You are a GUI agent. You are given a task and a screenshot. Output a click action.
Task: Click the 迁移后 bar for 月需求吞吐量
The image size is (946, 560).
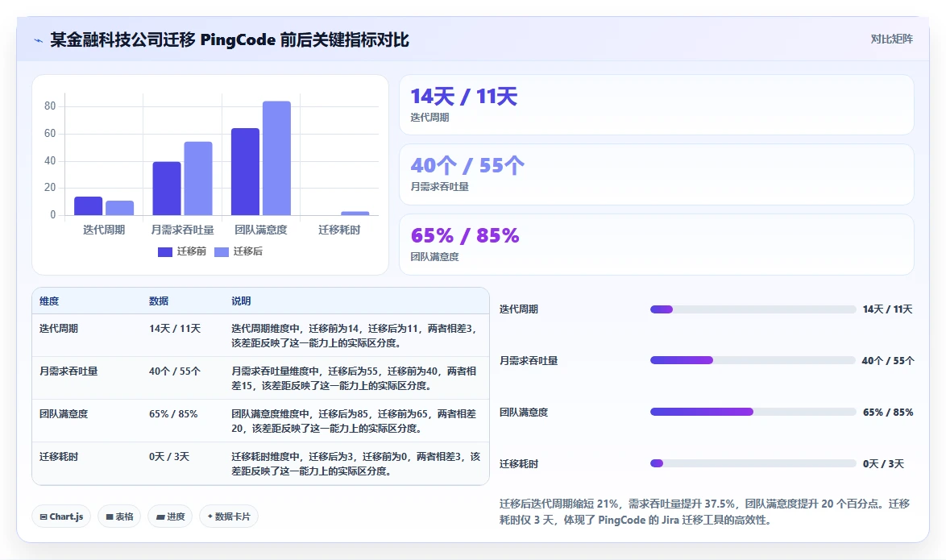[x=198, y=178]
